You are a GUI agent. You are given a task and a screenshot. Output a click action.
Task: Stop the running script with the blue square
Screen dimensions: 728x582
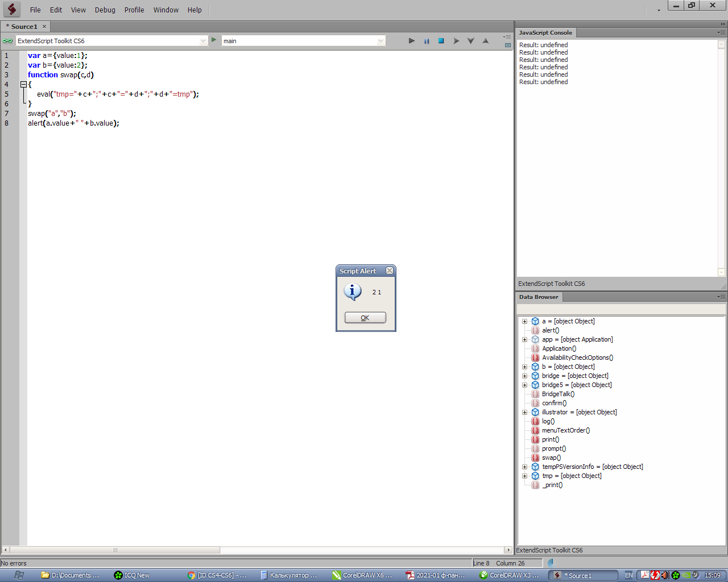[441, 41]
